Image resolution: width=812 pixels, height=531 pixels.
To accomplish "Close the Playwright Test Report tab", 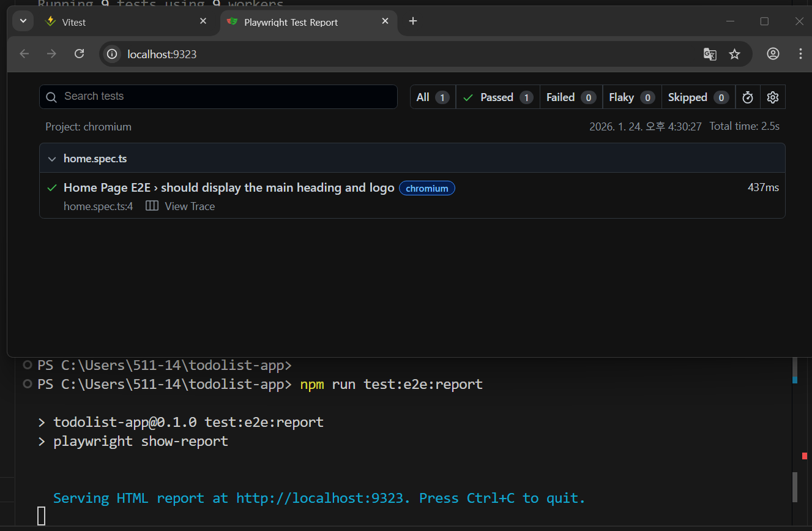I will click(385, 21).
